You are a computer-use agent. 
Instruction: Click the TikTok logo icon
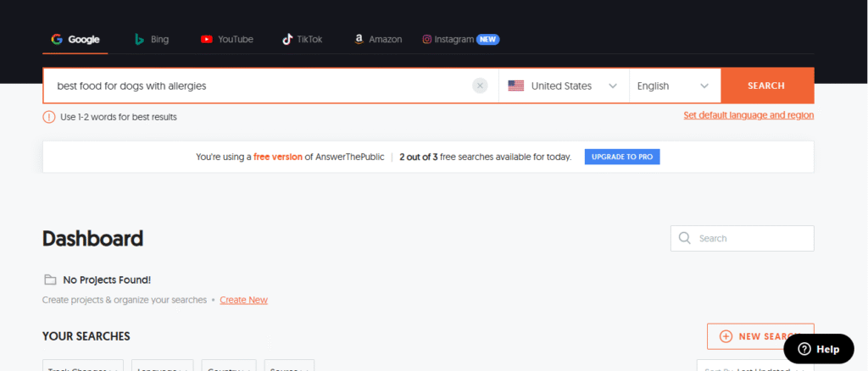coord(288,39)
